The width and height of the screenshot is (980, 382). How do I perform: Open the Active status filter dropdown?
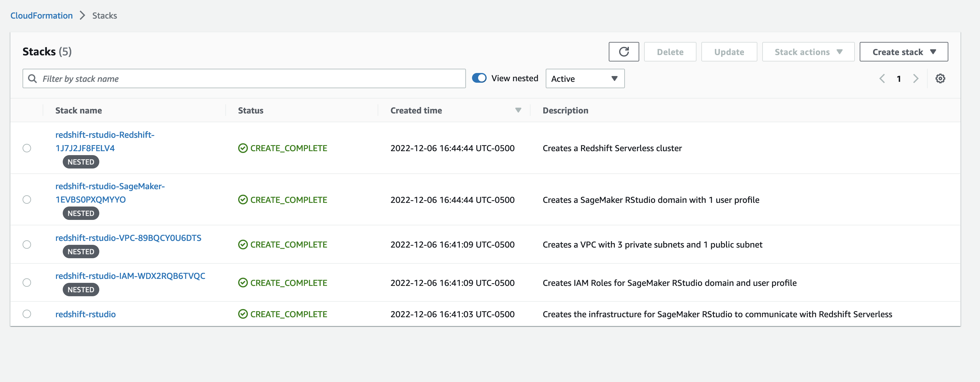[x=585, y=79]
